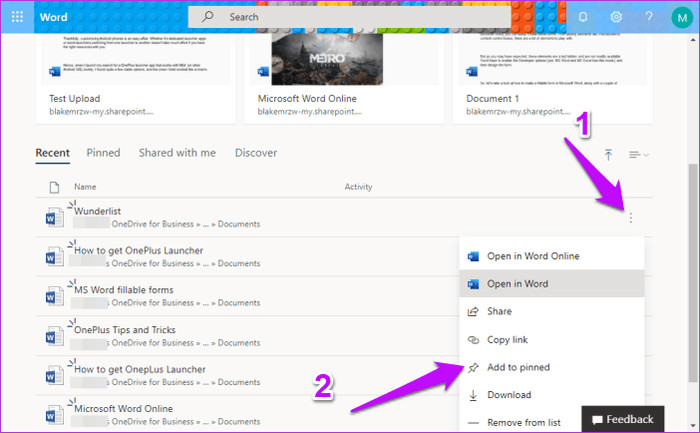
Task: Sort by the Activity column header
Action: click(x=358, y=187)
